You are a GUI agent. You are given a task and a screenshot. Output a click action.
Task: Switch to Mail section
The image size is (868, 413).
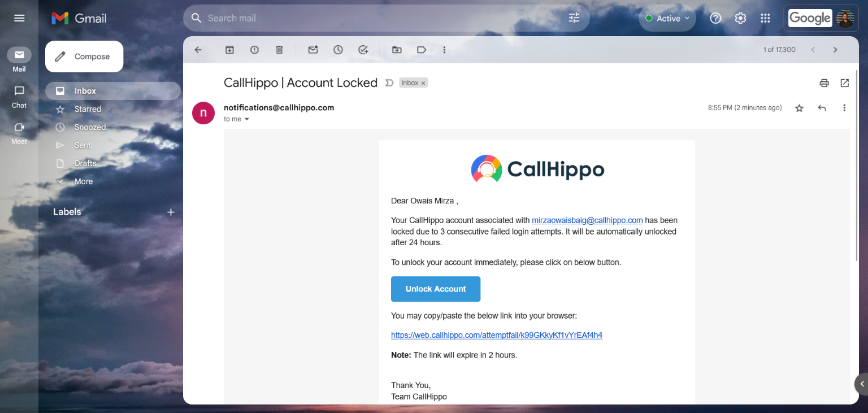[19, 60]
